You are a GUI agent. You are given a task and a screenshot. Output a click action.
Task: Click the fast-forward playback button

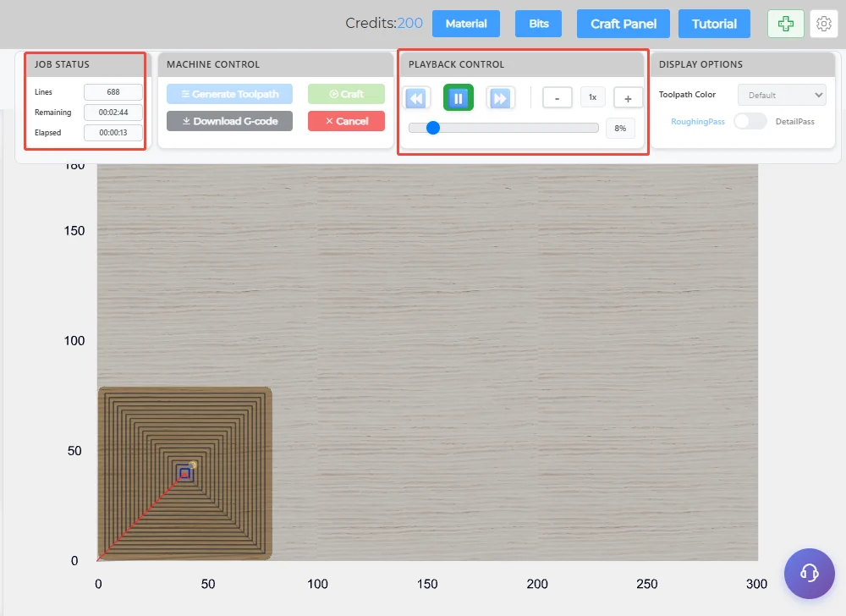pyautogui.click(x=500, y=98)
